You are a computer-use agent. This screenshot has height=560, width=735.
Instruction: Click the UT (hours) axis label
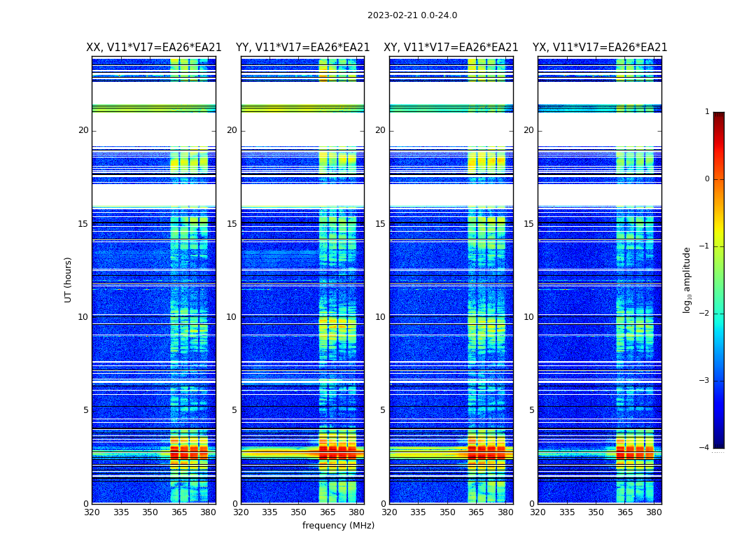(x=68, y=280)
